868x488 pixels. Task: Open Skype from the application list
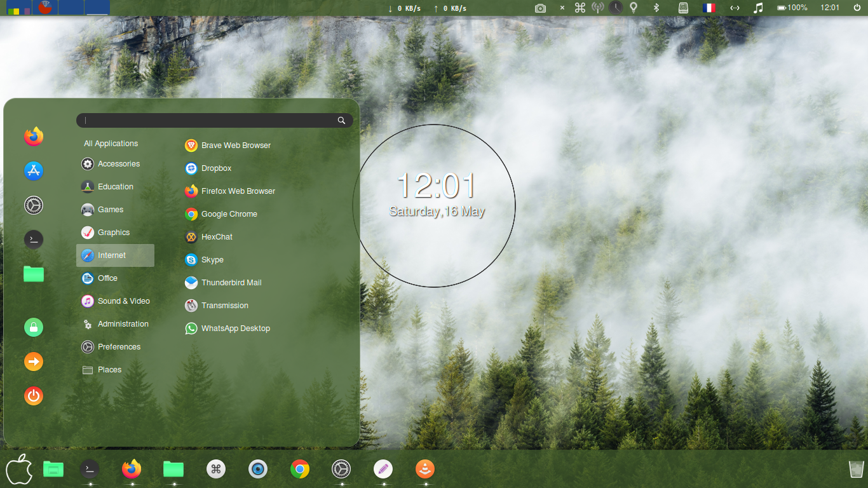205,260
